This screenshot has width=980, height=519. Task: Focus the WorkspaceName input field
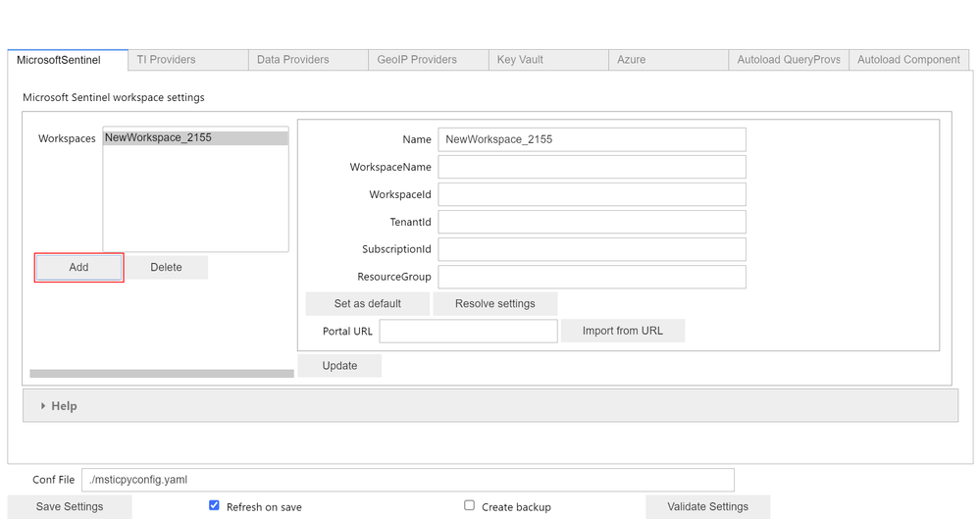pyautogui.click(x=592, y=167)
